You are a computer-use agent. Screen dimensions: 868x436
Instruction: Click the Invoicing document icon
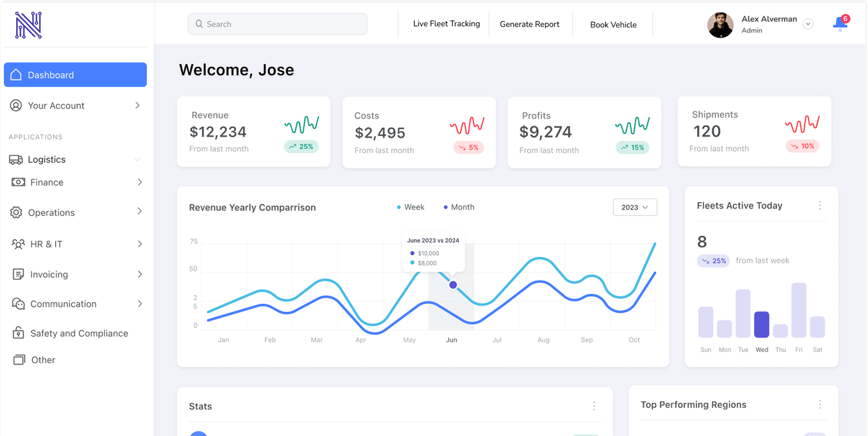pos(18,274)
